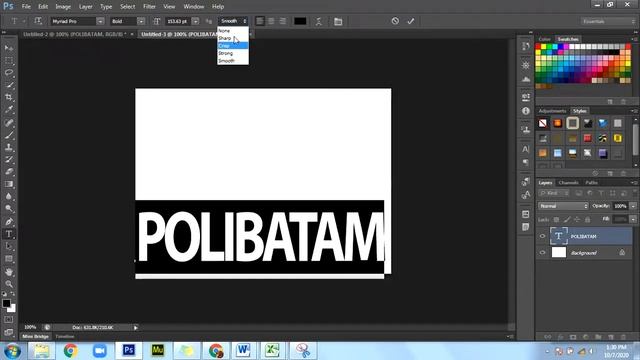640x360 pixels.
Task: Select the Background layer thumbnail
Action: [559, 253]
